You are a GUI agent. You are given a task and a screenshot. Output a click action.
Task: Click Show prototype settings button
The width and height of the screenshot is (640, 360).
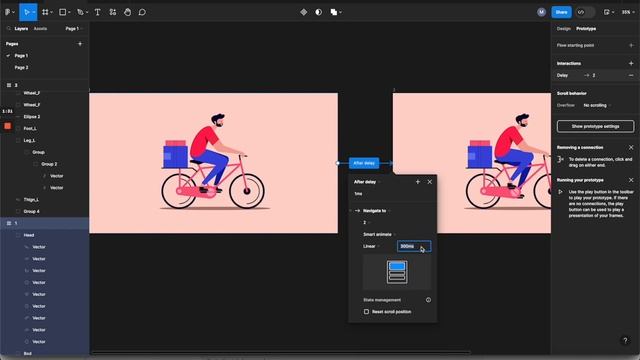[596, 127]
